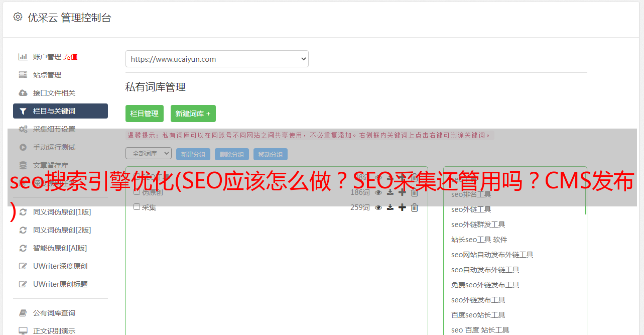This screenshot has height=335, width=644.
Task: Delete the 伪原创 library with trash icon
Action: point(415,192)
